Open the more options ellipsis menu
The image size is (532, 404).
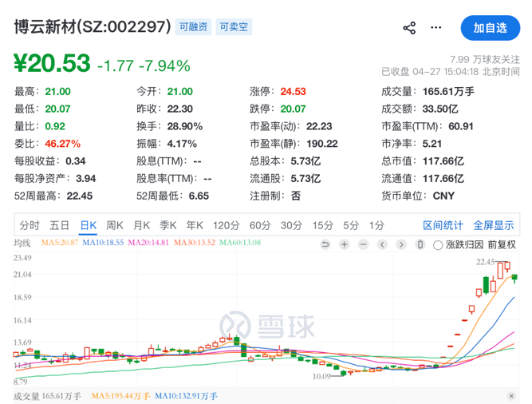click(435, 28)
